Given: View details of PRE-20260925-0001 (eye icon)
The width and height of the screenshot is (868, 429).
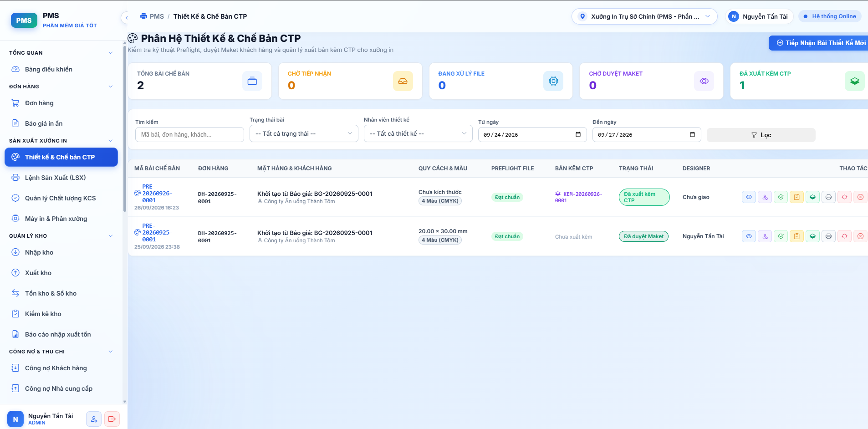Looking at the screenshot, I should pos(749,236).
